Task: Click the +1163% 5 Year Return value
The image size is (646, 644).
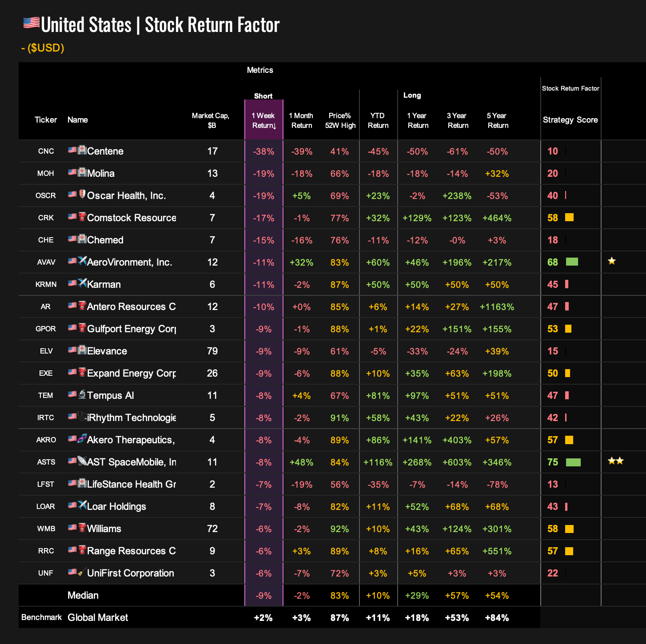Action: tap(497, 307)
